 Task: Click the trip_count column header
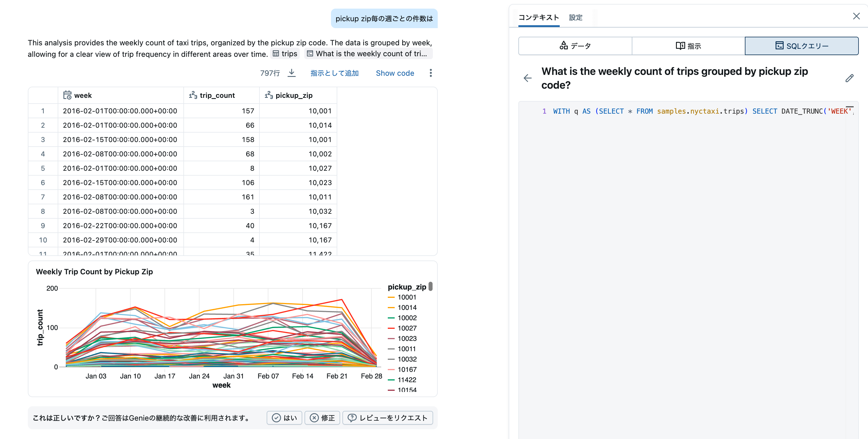pyautogui.click(x=217, y=95)
